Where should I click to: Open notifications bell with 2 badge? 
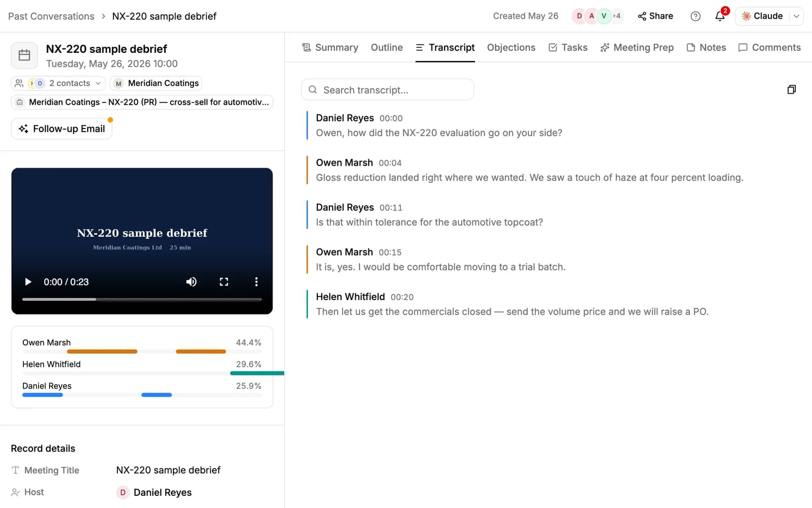pyautogui.click(x=720, y=16)
